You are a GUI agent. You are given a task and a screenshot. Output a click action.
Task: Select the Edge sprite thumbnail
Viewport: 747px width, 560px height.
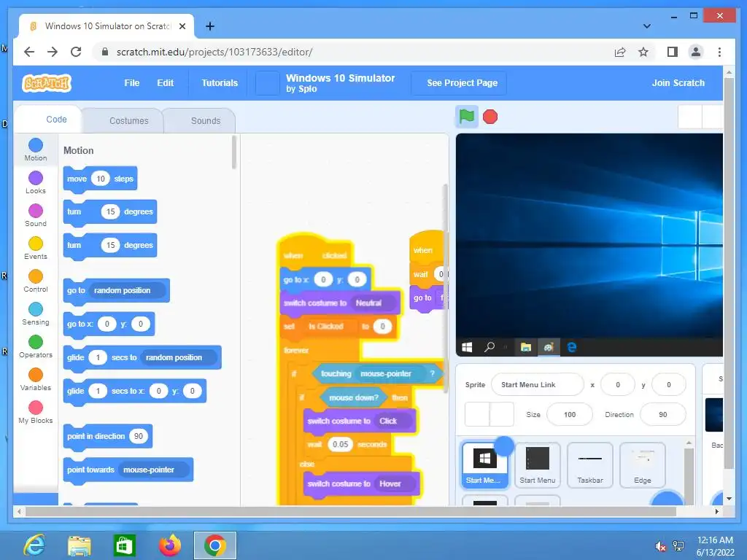click(x=642, y=464)
